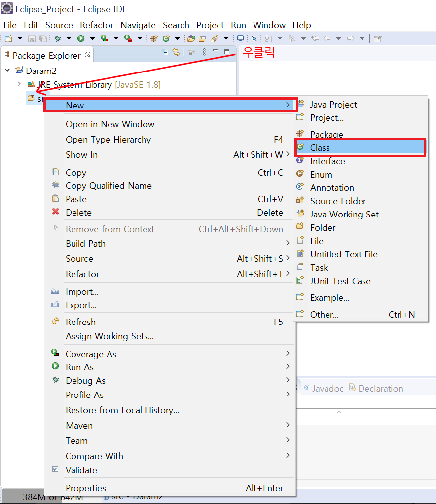Expand the JRE System Library node
The height and width of the screenshot is (504, 436).
19,84
